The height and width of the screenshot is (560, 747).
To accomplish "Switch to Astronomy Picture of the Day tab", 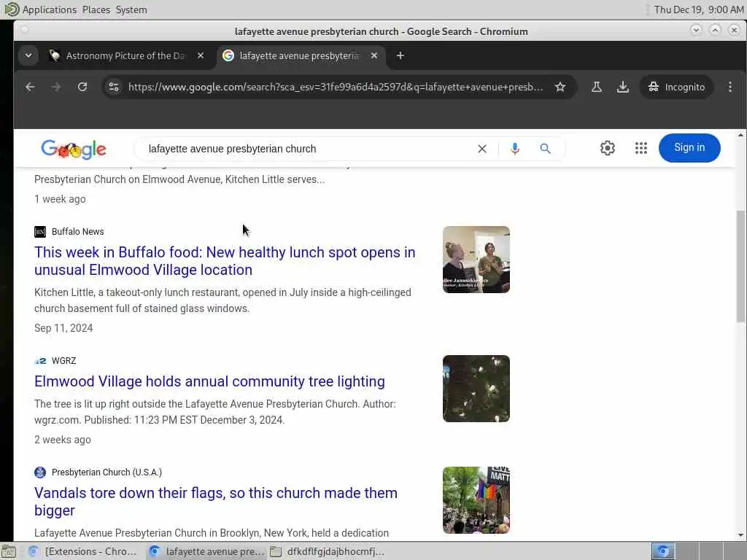I will point(125,55).
